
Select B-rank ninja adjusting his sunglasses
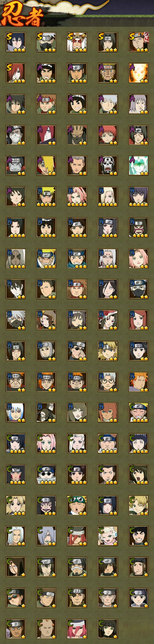(x=77, y=351)
